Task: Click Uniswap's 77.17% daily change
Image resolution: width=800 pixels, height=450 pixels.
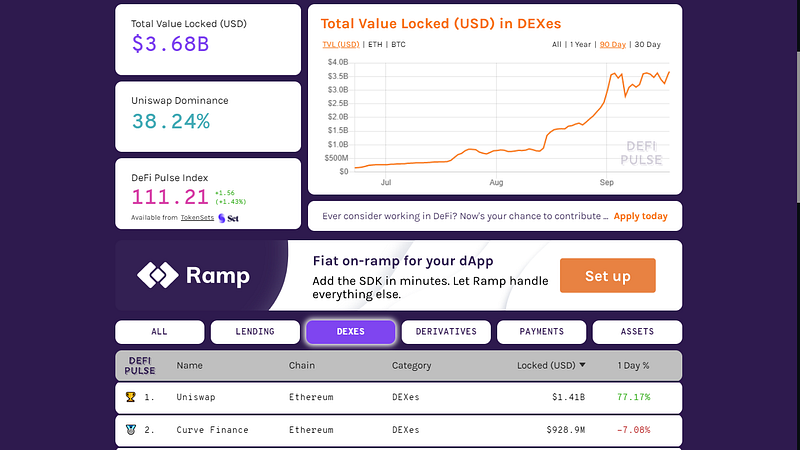Action: tap(634, 397)
